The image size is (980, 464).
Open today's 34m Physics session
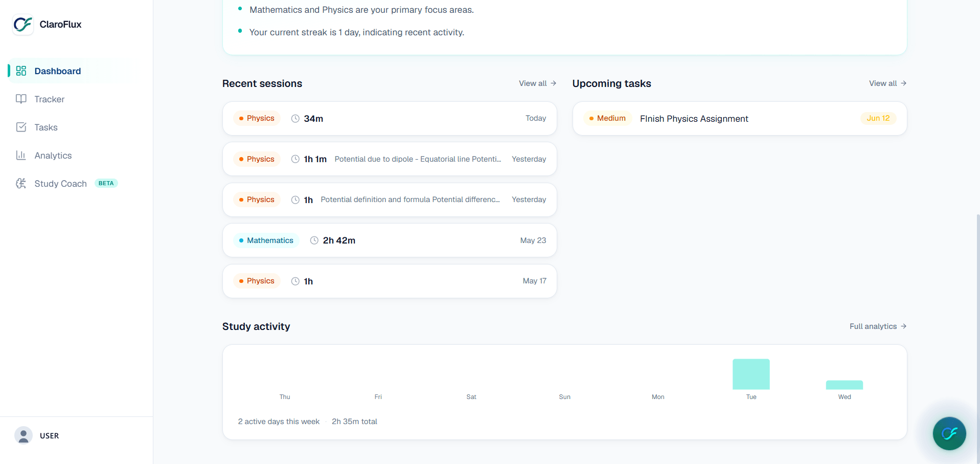coord(390,119)
